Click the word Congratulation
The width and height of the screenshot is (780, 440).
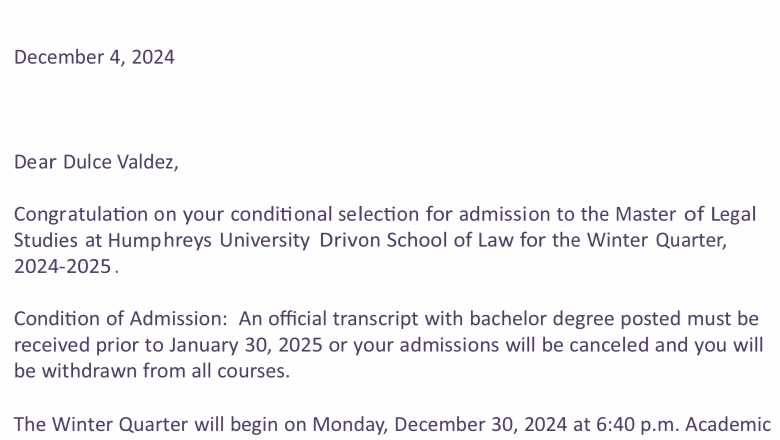(81, 214)
